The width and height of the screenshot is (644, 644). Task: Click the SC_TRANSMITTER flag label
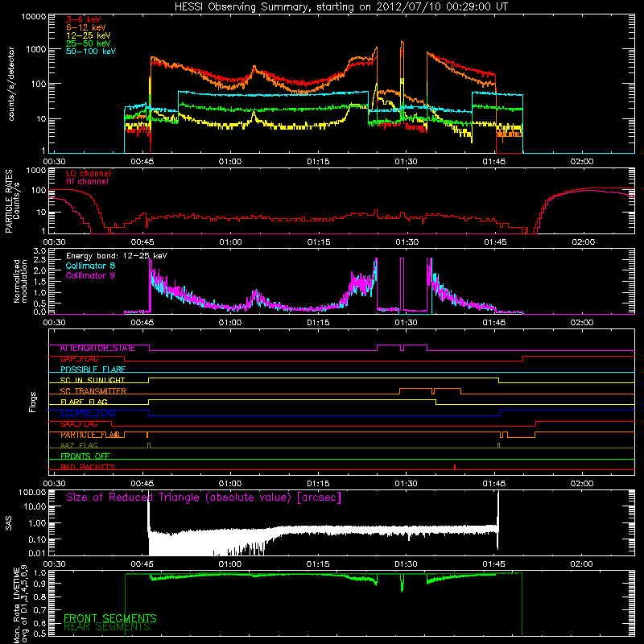(93, 391)
